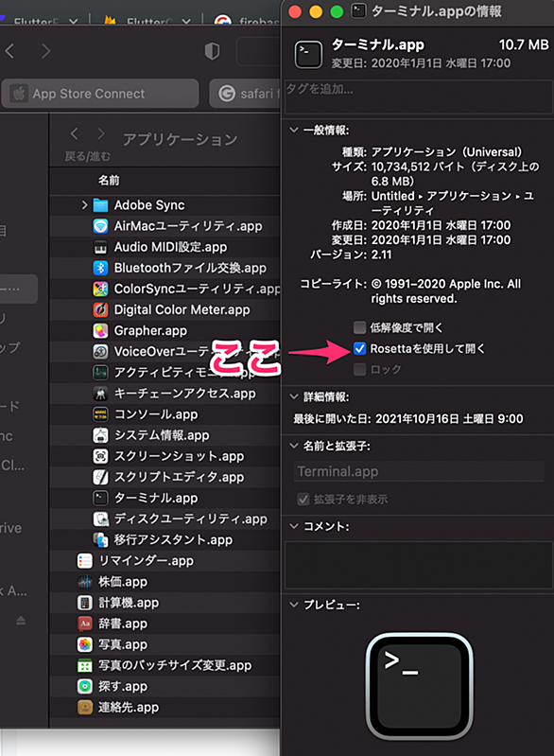This screenshot has height=756, width=554.
Task: Expand the Adobe Sync folder disclosure arrow
Action: pyautogui.click(x=85, y=205)
